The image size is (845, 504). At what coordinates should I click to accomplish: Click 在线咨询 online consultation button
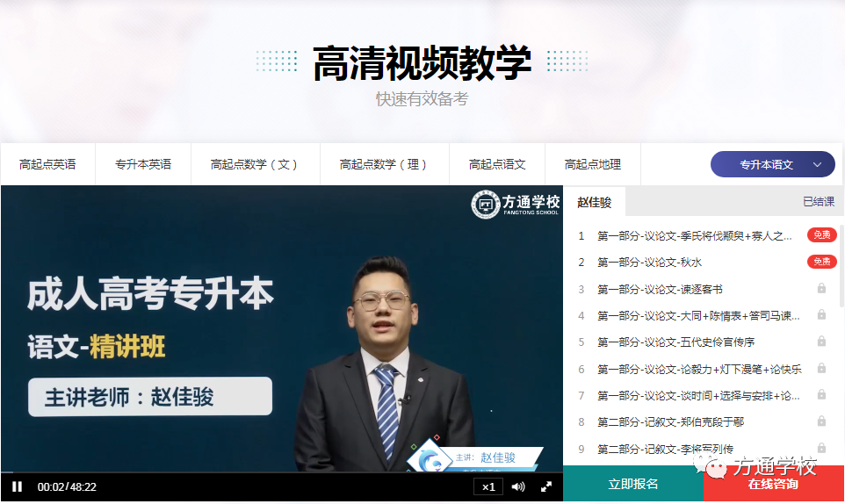773,484
